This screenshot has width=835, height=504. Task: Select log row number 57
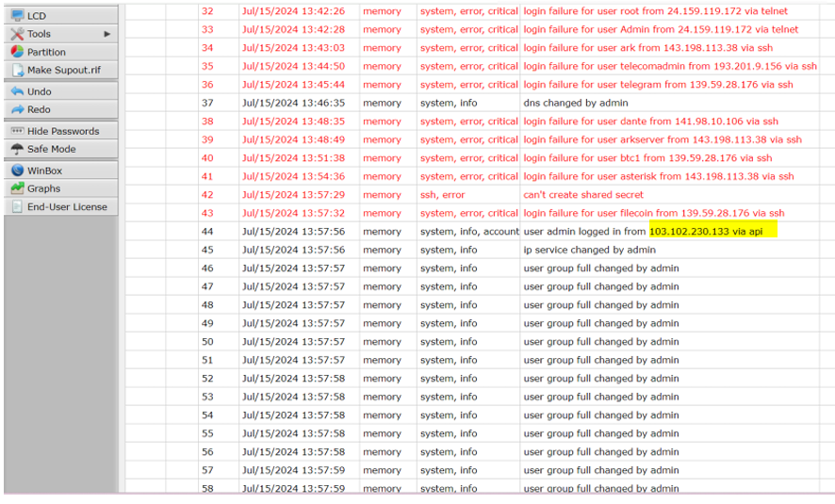207,470
